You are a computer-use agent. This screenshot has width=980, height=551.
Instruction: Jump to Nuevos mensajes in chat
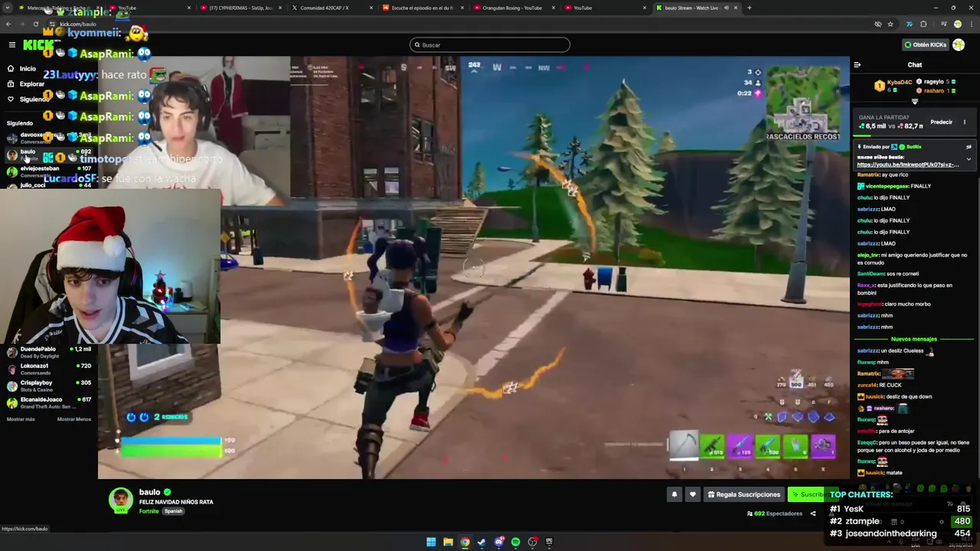point(913,339)
